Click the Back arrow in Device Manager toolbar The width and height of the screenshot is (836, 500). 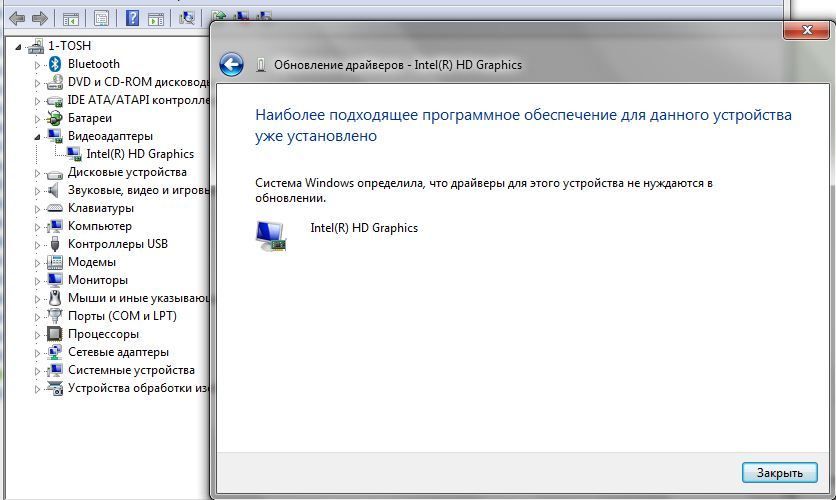pyautogui.click(x=17, y=19)
